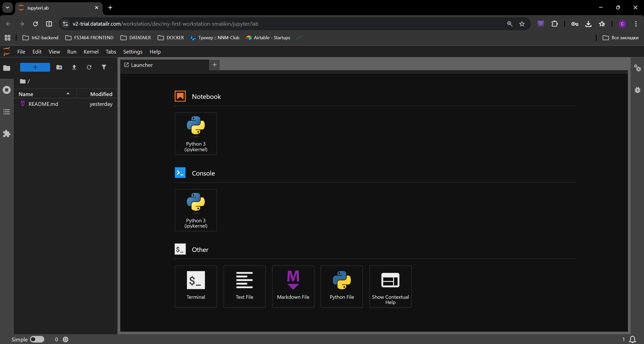Open Airtable - Startups bookmark
644x344 pixels.
(x=268, y=38)
